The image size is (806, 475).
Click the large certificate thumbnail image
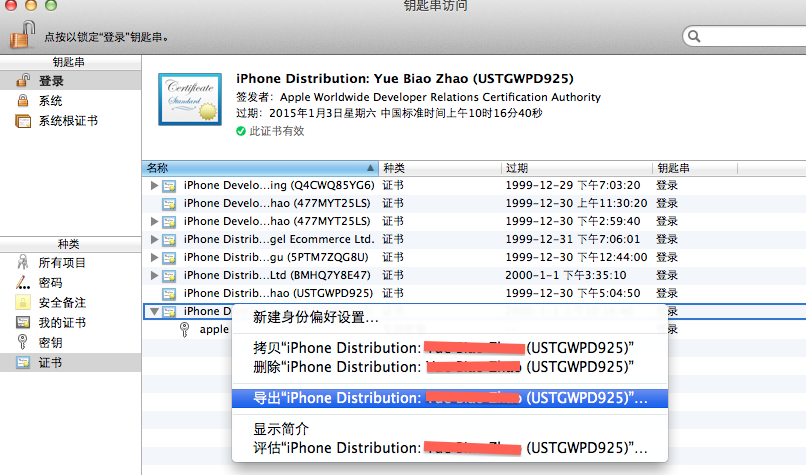pos(190,99)
